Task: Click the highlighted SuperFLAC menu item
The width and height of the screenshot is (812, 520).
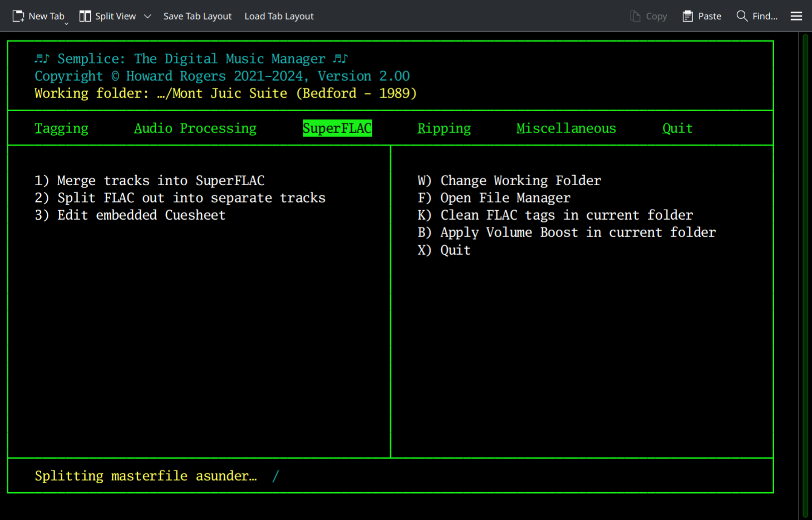Action: pos(337,128)
